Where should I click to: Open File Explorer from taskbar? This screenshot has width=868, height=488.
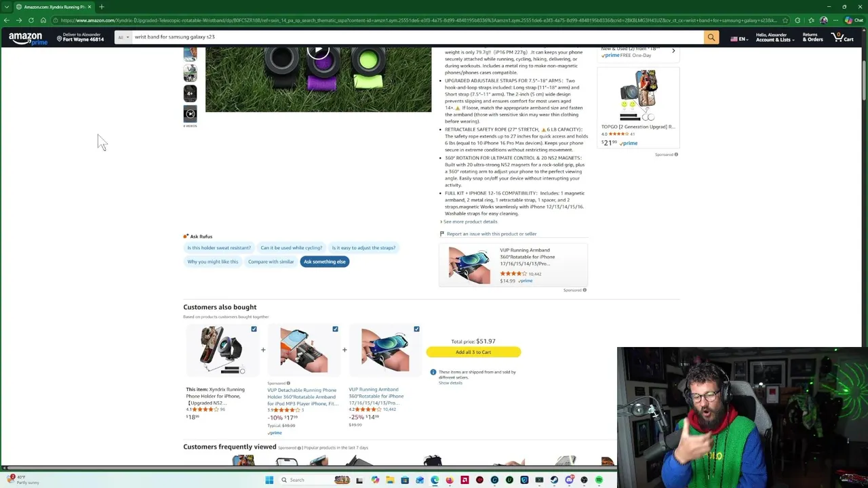[390, 480]
